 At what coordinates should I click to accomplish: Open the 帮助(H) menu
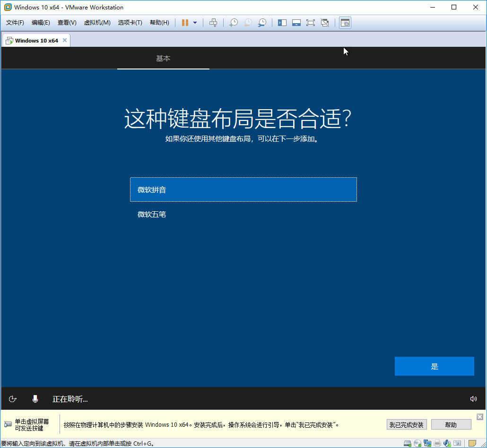pyautogui.click(x=159, y=23)
